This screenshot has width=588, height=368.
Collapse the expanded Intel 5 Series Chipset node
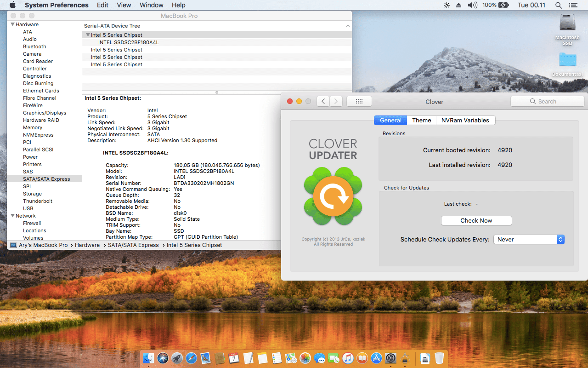click(88, 35)
